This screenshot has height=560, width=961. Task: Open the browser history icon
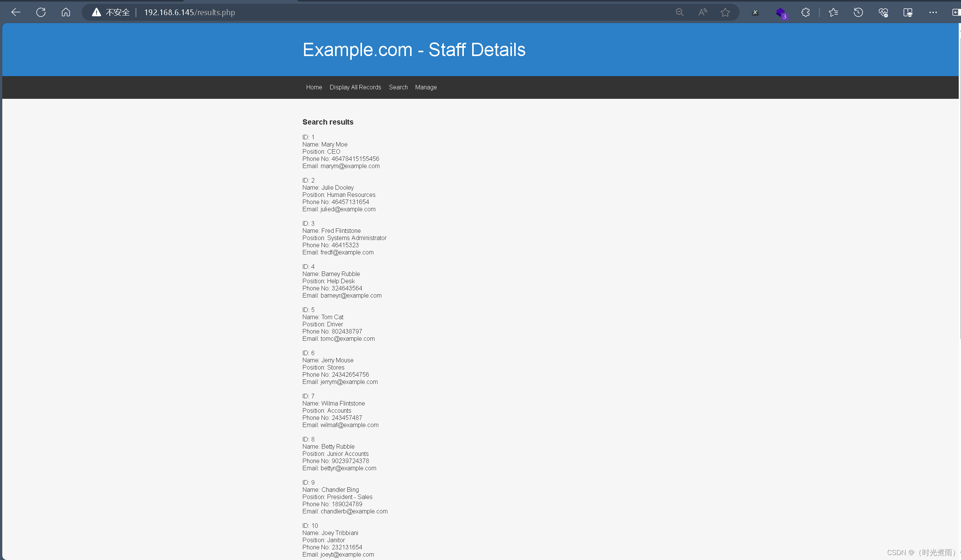[858, 12]
